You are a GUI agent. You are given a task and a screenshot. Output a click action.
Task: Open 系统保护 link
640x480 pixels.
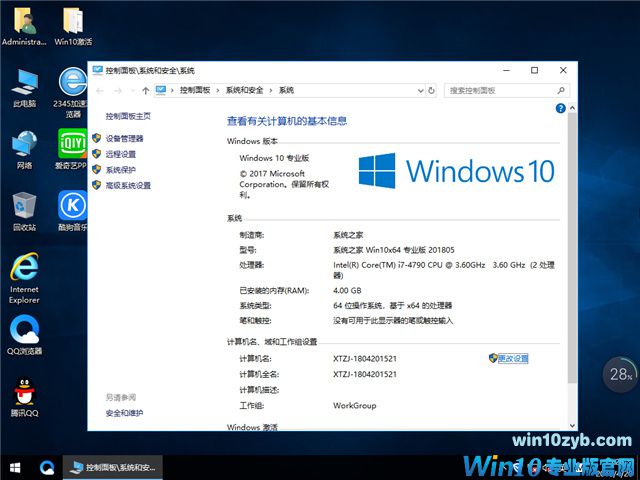tap(120, 170)
